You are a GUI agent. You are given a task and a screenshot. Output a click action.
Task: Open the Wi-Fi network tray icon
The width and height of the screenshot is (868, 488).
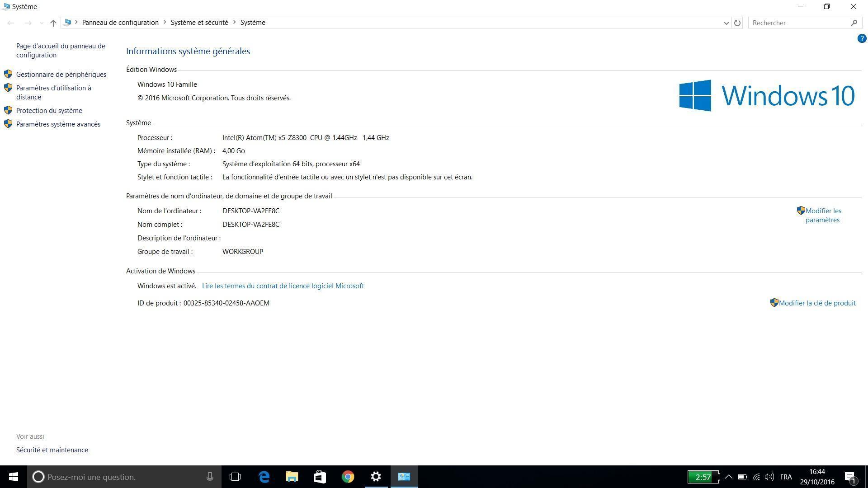click(x=756, y=477)
